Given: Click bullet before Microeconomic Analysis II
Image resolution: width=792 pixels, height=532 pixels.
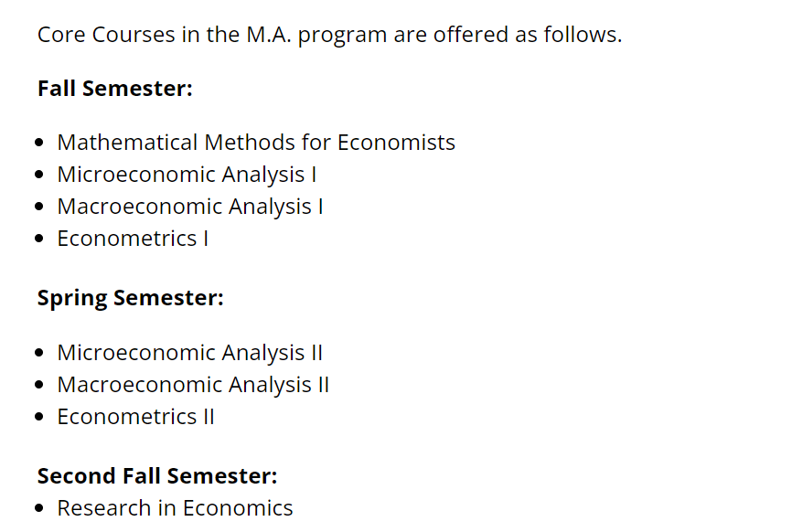Looking at the screenshot, I should click(39, 354).
